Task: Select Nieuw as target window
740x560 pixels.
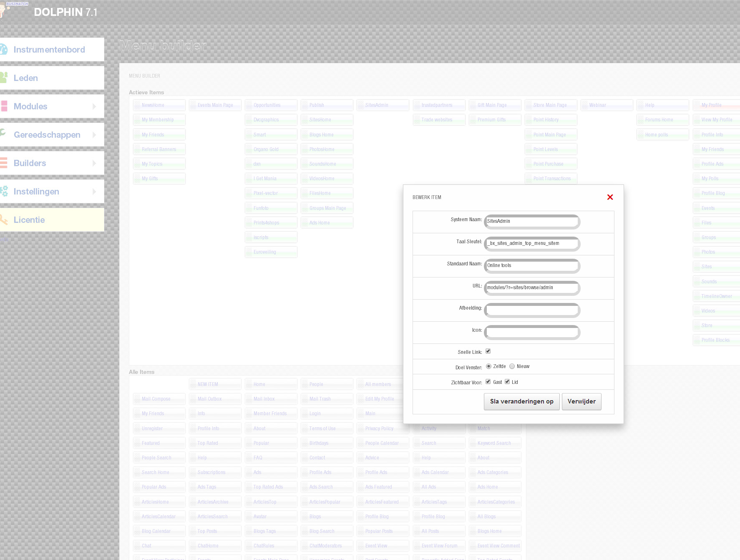Action: [x=512, y=366]
